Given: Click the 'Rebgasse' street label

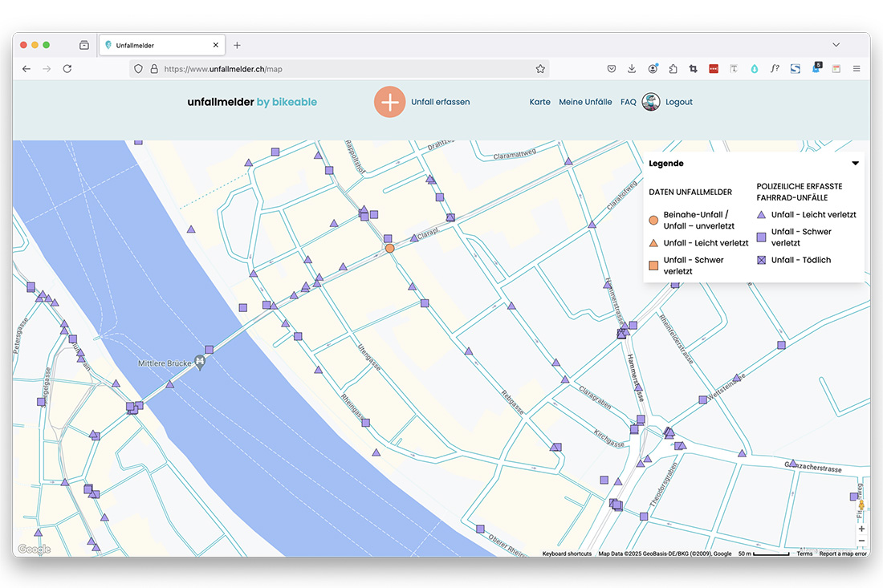Looking at the screenshot, I should pos(512,402).
